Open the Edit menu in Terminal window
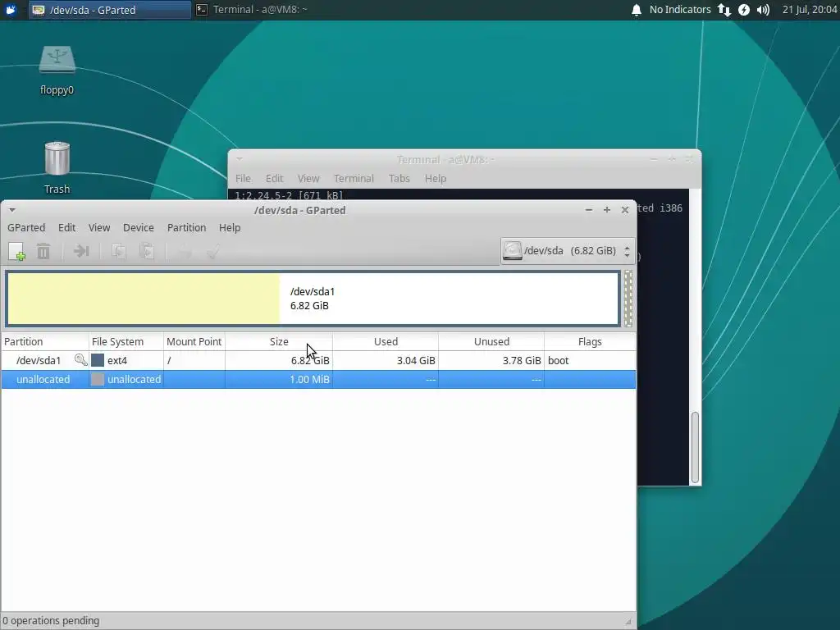 tap(274, 178)
